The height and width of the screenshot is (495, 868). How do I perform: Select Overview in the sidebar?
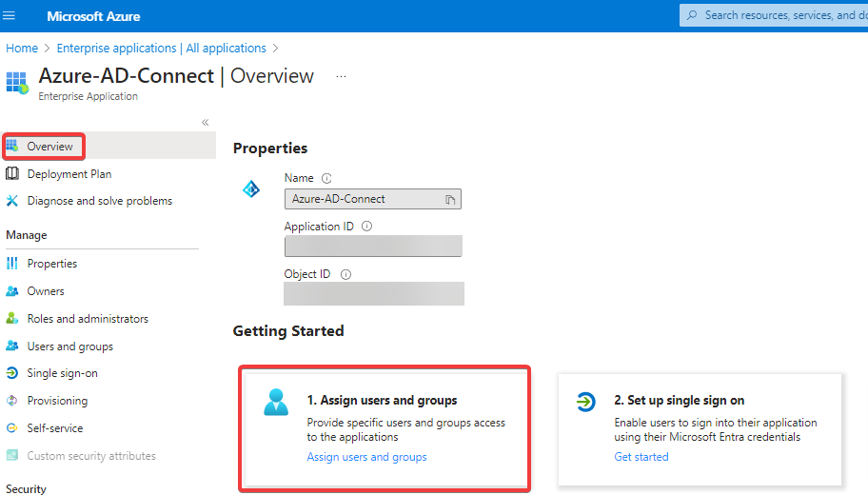[x=49, y=147]
